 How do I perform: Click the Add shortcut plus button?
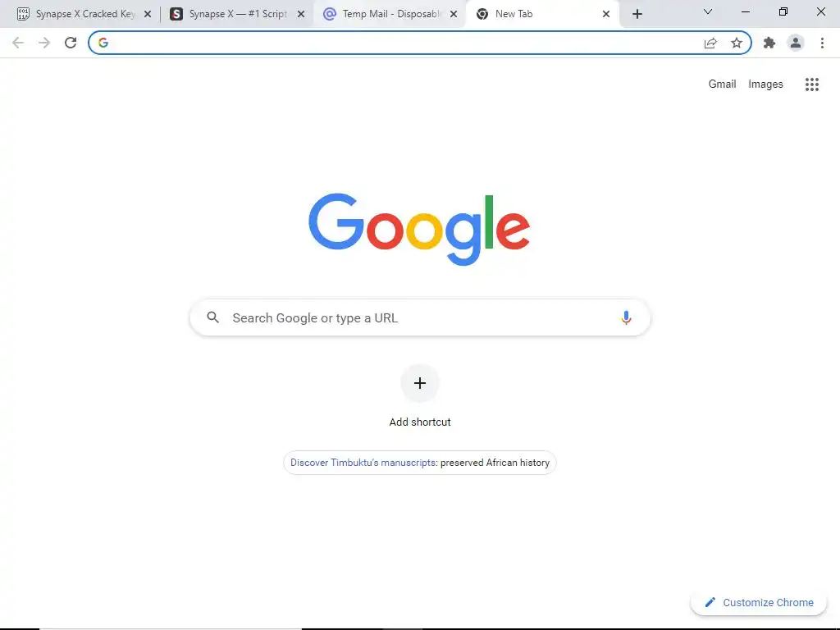pos(420,383)
